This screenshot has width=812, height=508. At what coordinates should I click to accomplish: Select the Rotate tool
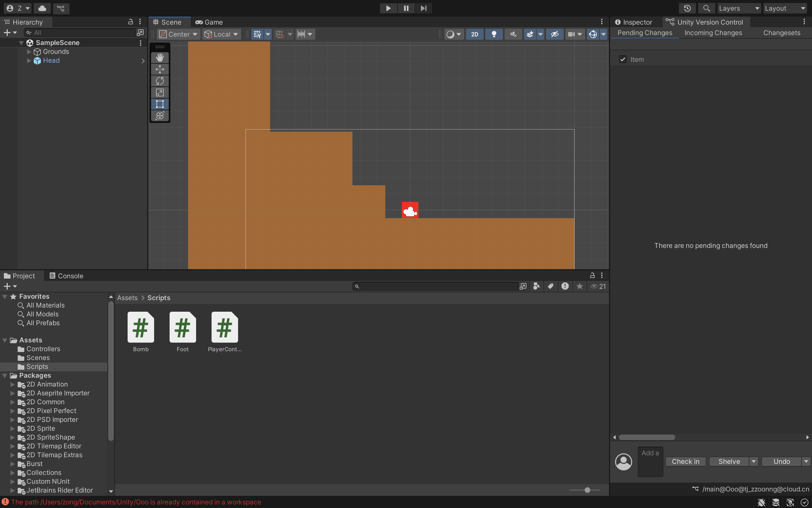[x=160, y=81]
